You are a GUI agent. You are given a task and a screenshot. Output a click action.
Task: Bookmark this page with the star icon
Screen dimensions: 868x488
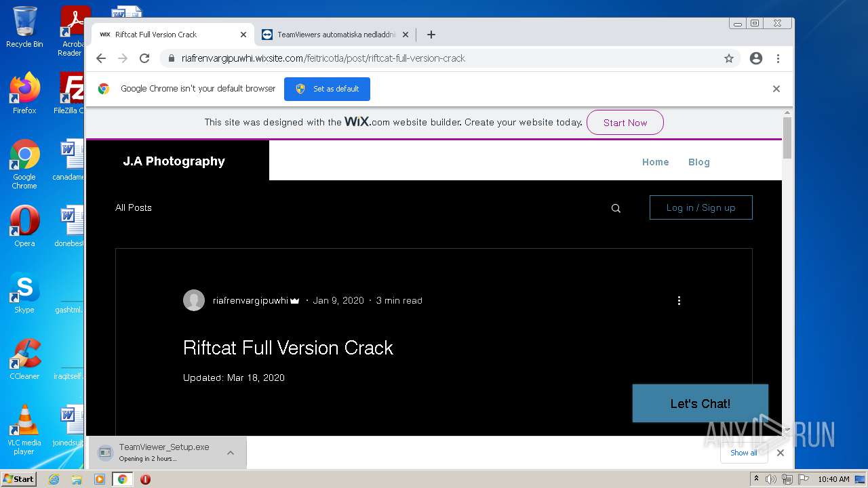(729, 58)
